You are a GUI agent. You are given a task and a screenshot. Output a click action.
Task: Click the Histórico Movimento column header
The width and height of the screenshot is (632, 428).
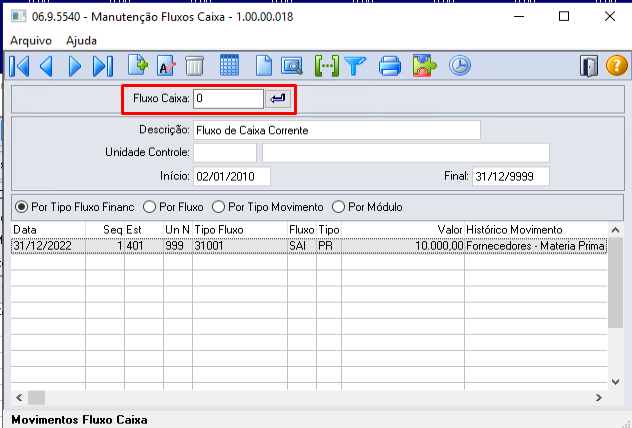tap(536, 230)
